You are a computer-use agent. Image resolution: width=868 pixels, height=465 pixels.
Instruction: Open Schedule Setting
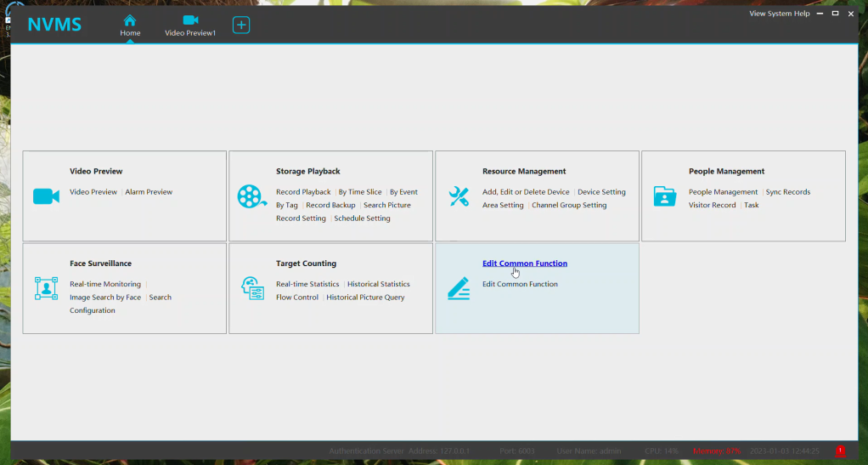click(362, 218)
